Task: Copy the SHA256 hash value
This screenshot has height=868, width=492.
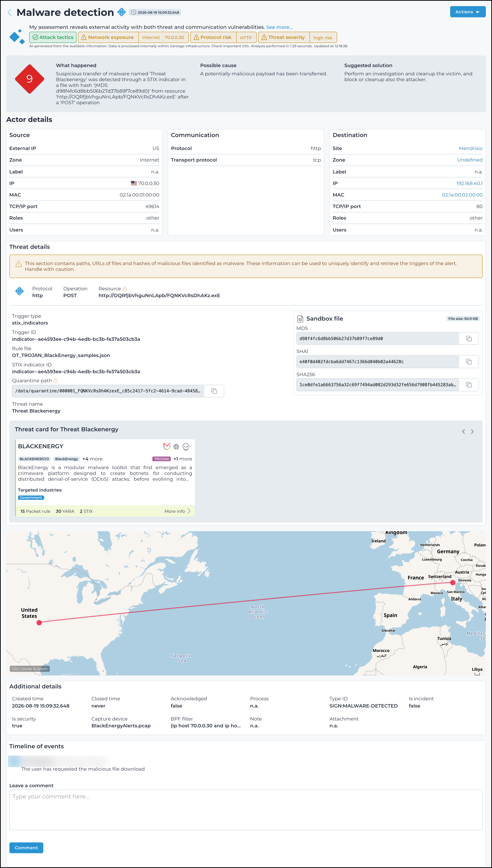Action: click(469, 385)
